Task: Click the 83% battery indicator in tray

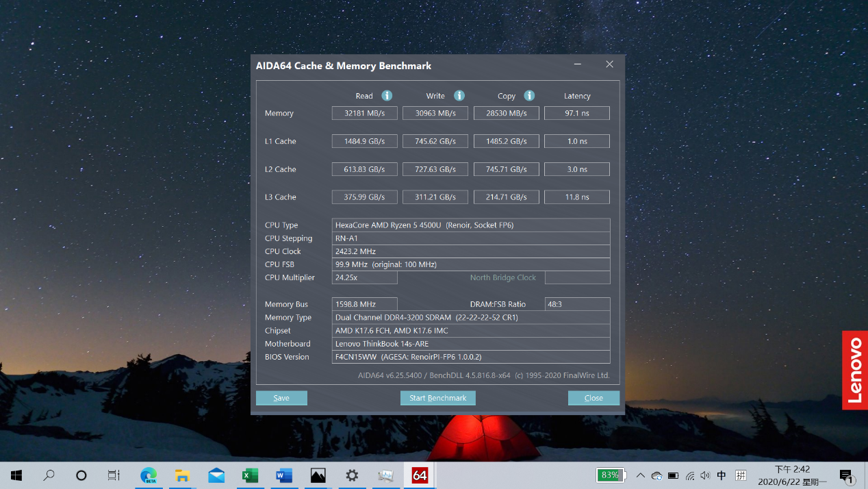Action: [x=611, y=475]
